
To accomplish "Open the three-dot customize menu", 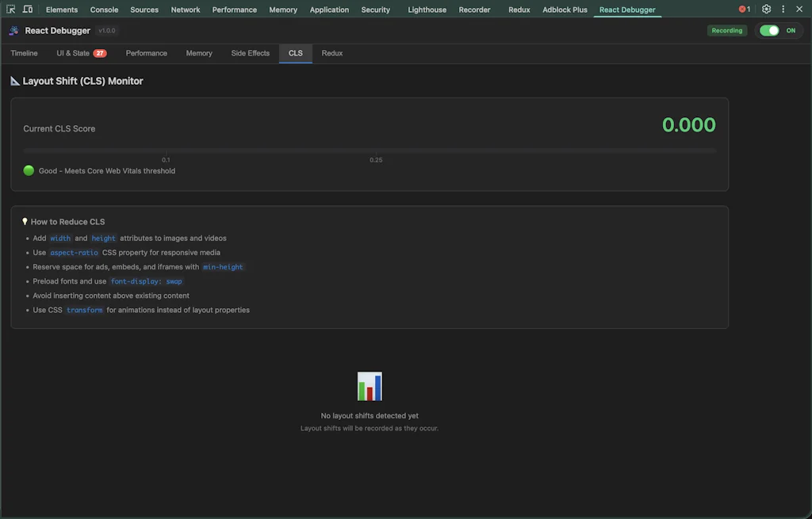I will click(783, 9).
